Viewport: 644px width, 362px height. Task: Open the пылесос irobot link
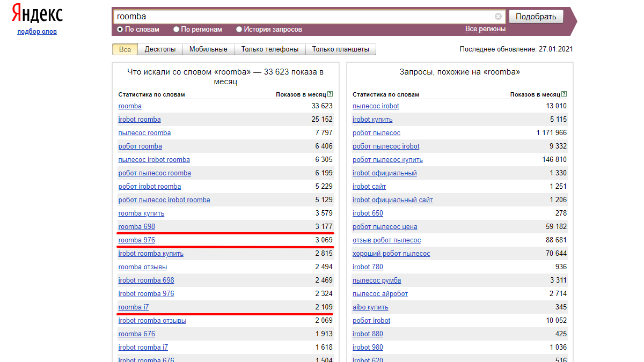tap(376, 106)
